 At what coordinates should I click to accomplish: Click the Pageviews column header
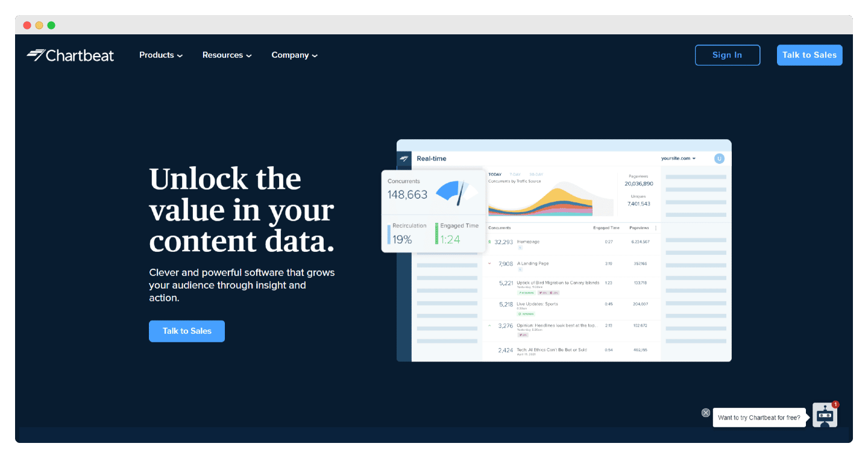point(639,228)
